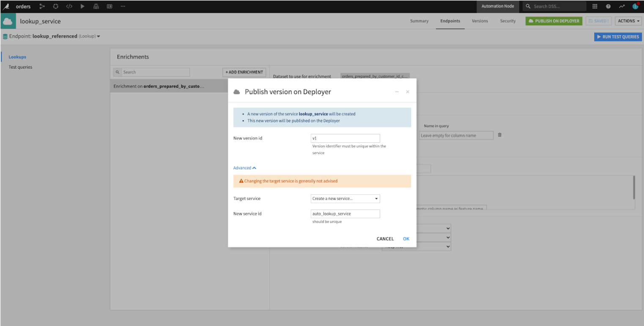Click the New version id input field
Image resolution: width=644 pixels, height=326 pixels.
[345, 138]
